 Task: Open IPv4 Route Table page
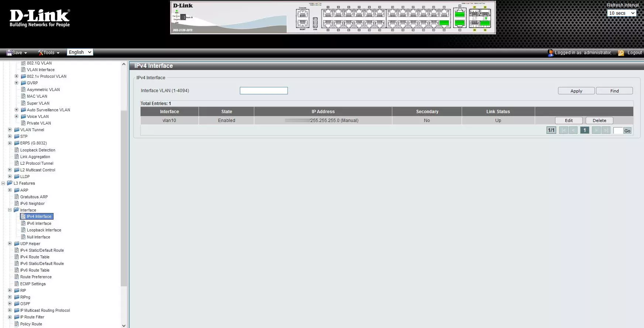[35, 257]
